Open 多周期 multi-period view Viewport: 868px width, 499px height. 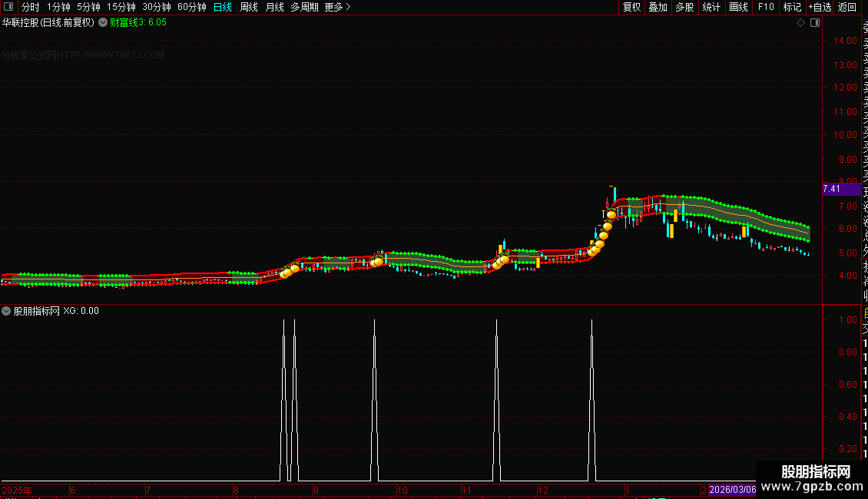[304, 7]
